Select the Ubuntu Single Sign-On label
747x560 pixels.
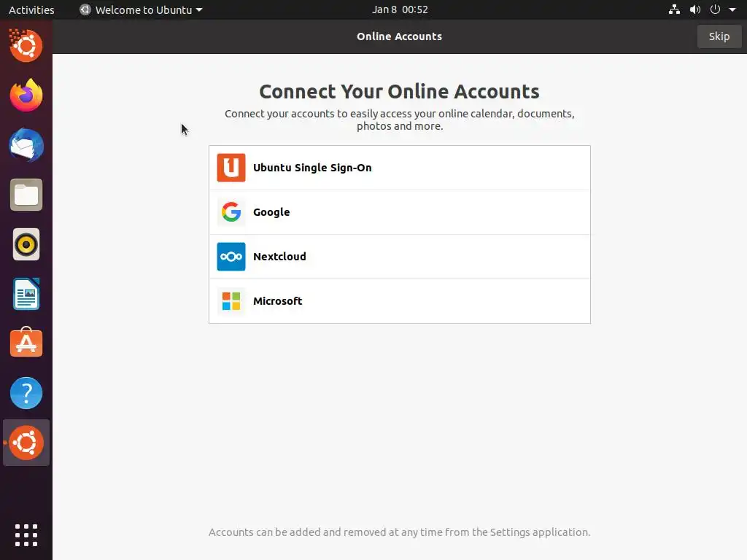click(312, 168)
